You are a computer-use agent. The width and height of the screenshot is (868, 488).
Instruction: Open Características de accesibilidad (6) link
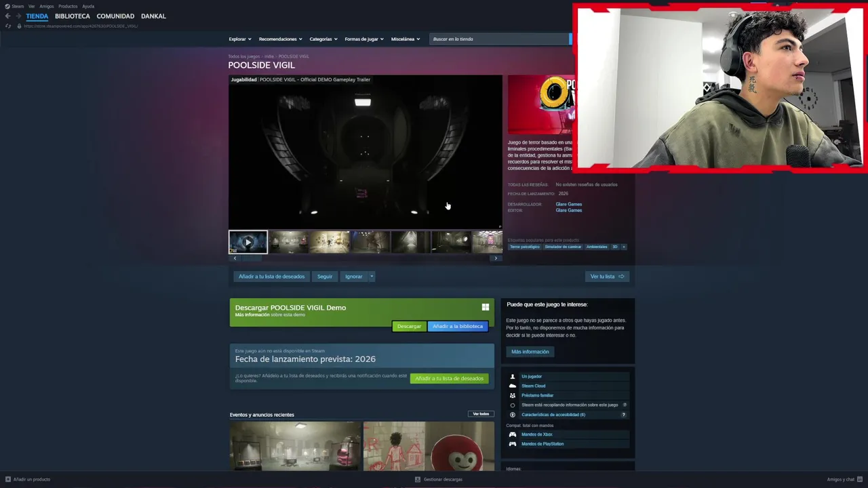click(x=553, y=415)
